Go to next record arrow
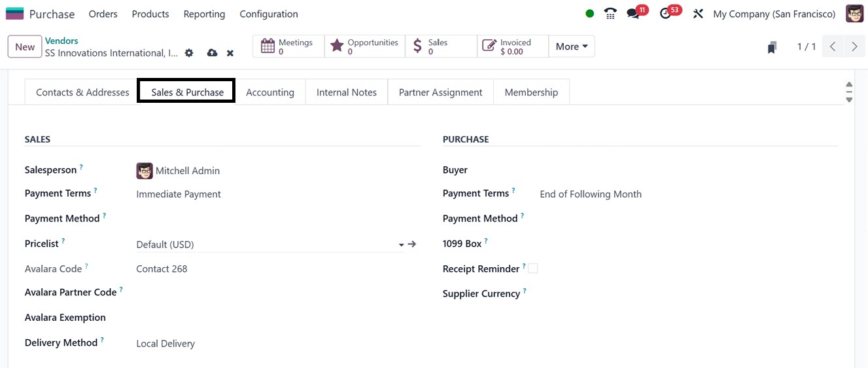Viewport: 868px width, 368px height. (854, 46)
